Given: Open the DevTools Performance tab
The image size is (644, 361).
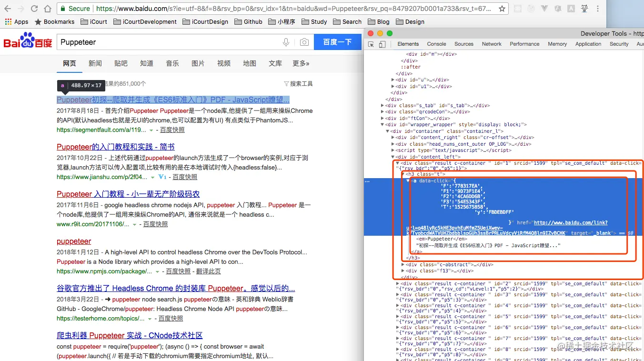Looking at the screenshot, I should tap(524, 44).
